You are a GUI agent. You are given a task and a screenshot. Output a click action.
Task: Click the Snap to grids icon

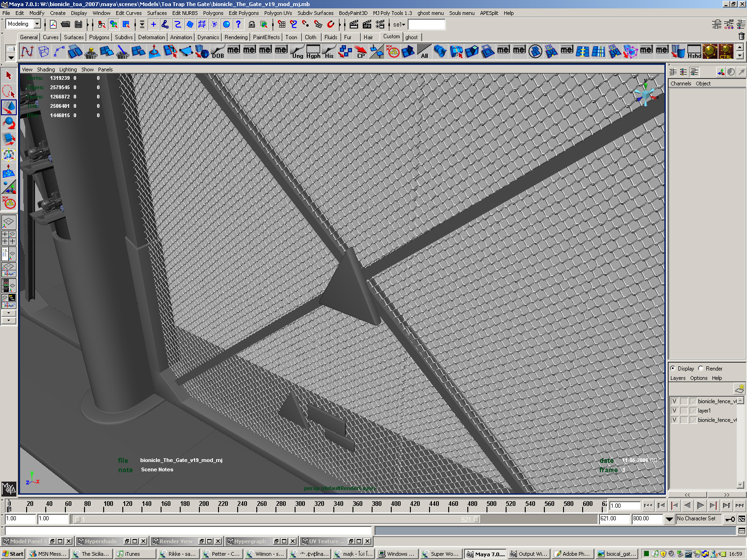(x=281, y=24)
